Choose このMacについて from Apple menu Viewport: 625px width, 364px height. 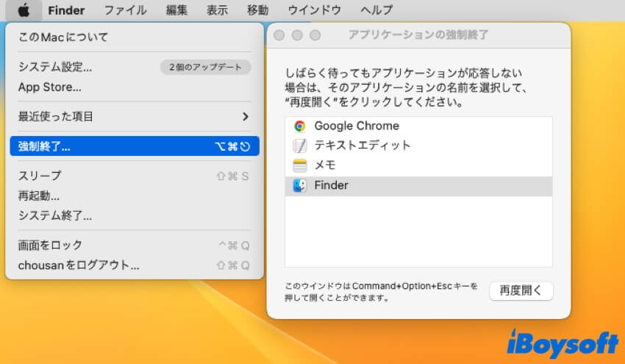[x=135, y=37]
